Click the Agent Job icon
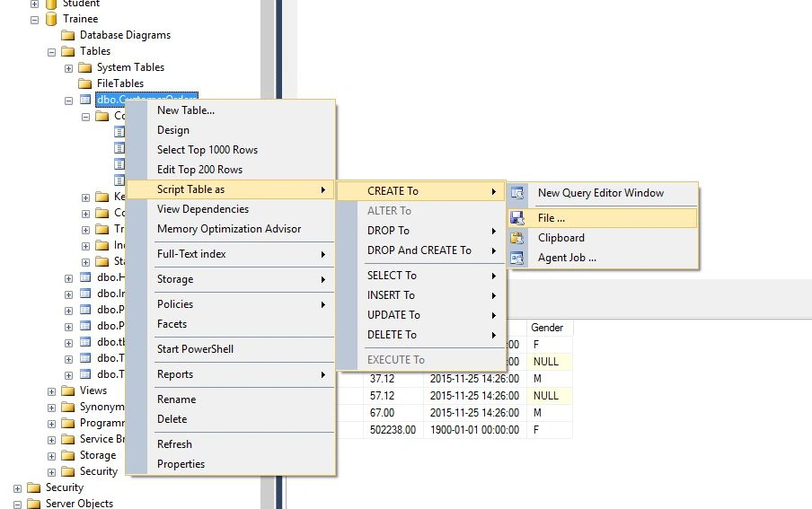Image resolution: width=812 pixels, height=509 pixels. [x=516, y=258]
